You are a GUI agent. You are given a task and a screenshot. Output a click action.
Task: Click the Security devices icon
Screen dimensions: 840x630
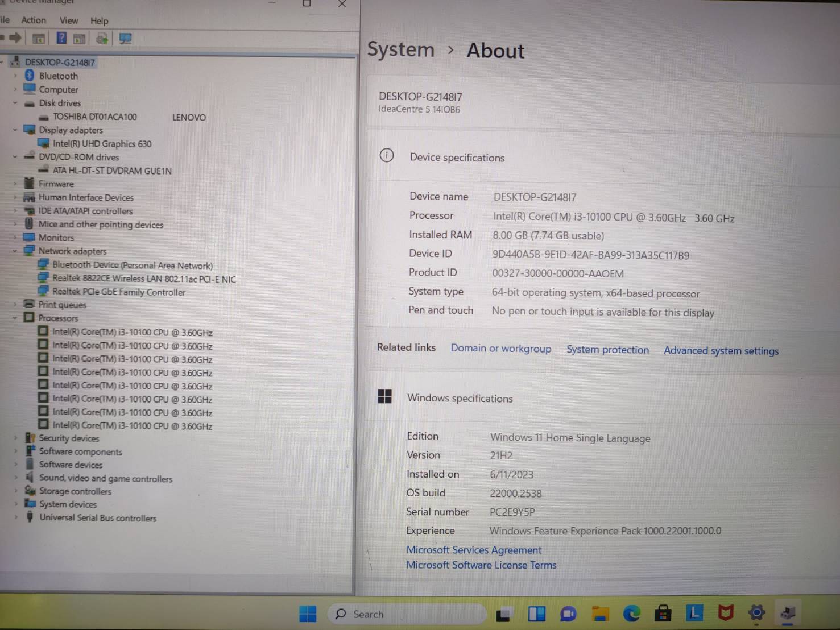point(30,438)
